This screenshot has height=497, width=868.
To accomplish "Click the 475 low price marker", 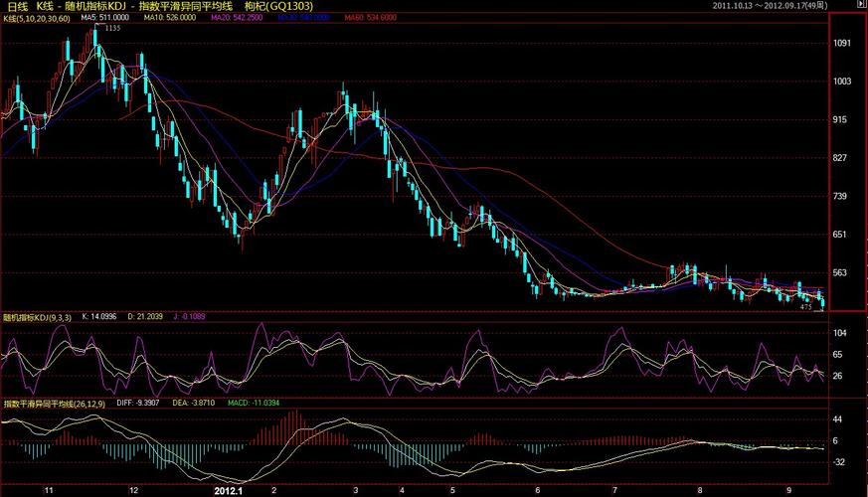I will (806, 307).
